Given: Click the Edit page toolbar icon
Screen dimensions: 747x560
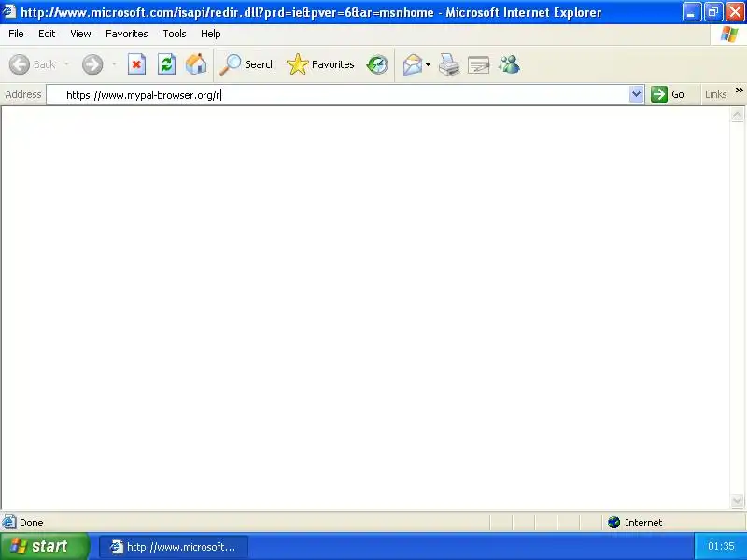Looking at the screenshot, I should [478, 64].
